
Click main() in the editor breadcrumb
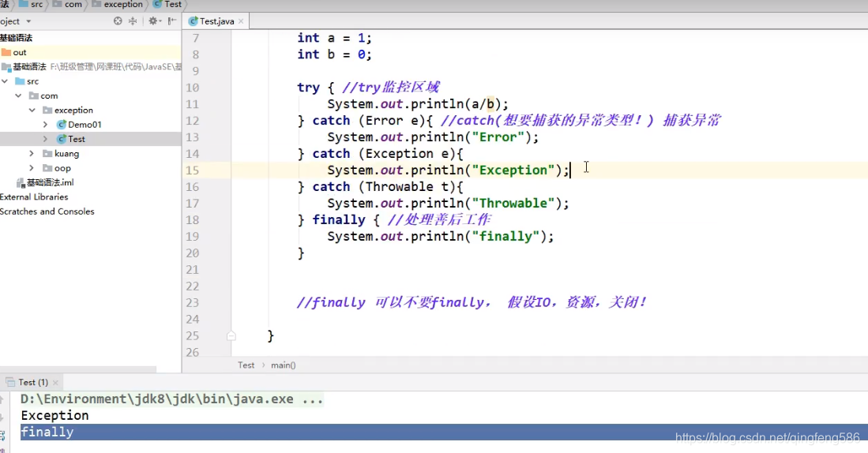click(284, 365)
